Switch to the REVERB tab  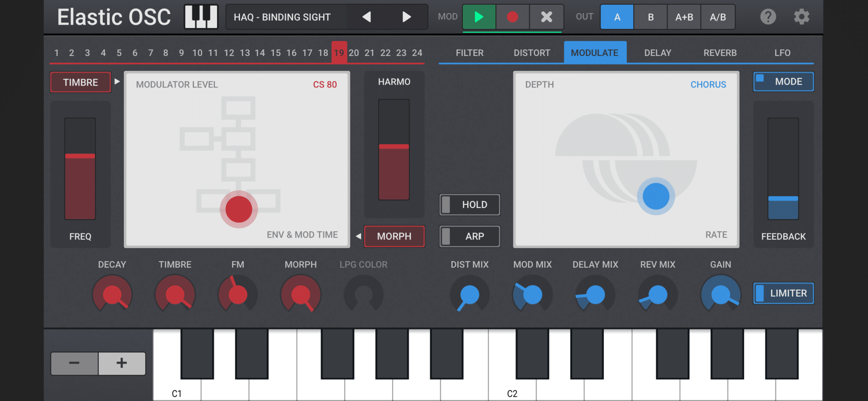pos(720,53)
